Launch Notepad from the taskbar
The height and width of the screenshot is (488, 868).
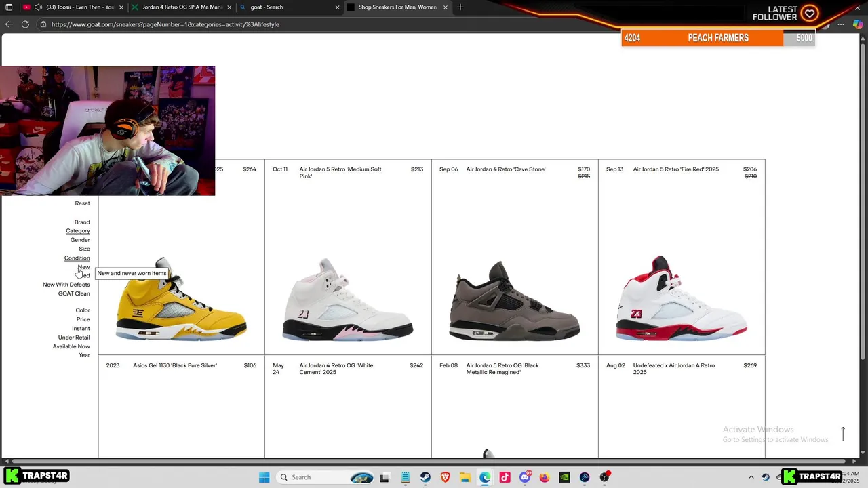click(405, 477)
